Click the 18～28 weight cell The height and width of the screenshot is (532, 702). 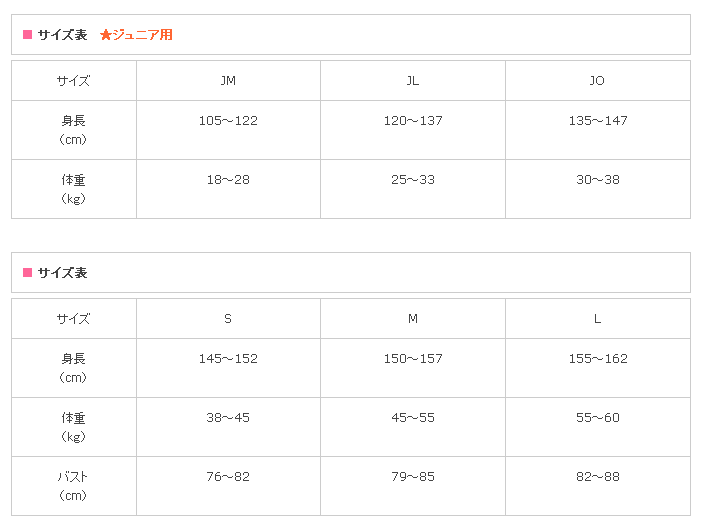pos(228,180)
